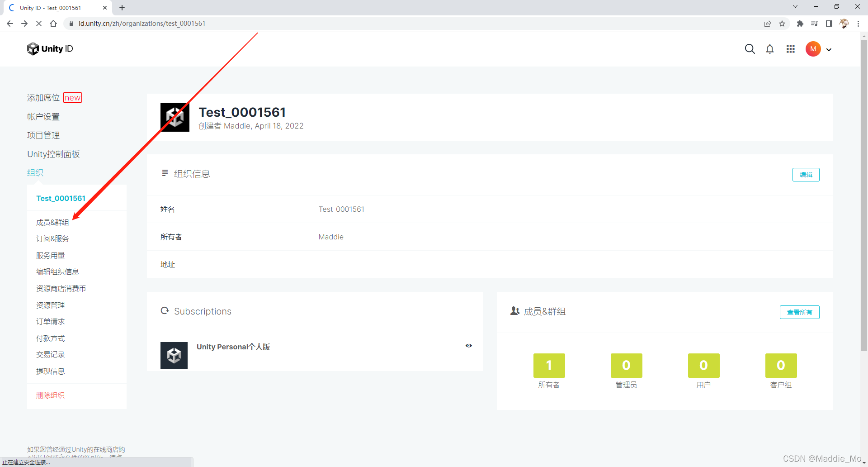The height and width of the screenshot is (467, 868).
Task: Expand the account dropdown arrow
Action: pos(829,49)
